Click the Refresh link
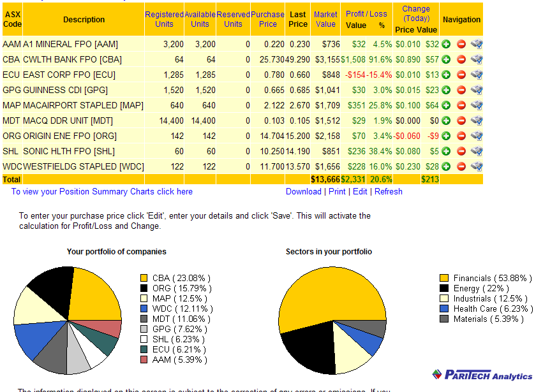 coord(388,192)
